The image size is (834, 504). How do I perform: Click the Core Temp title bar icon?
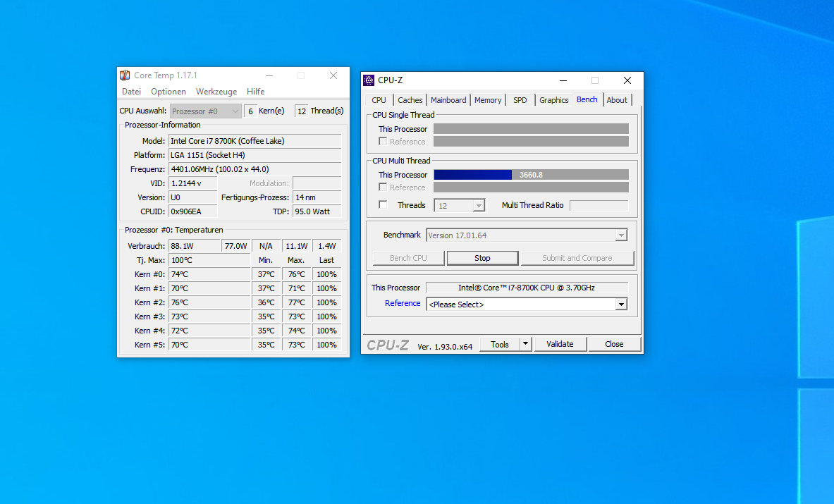click(125, 75)
